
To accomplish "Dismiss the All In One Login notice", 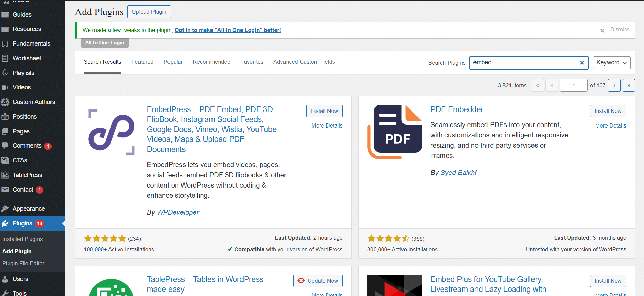I will (x=616, y=30).
